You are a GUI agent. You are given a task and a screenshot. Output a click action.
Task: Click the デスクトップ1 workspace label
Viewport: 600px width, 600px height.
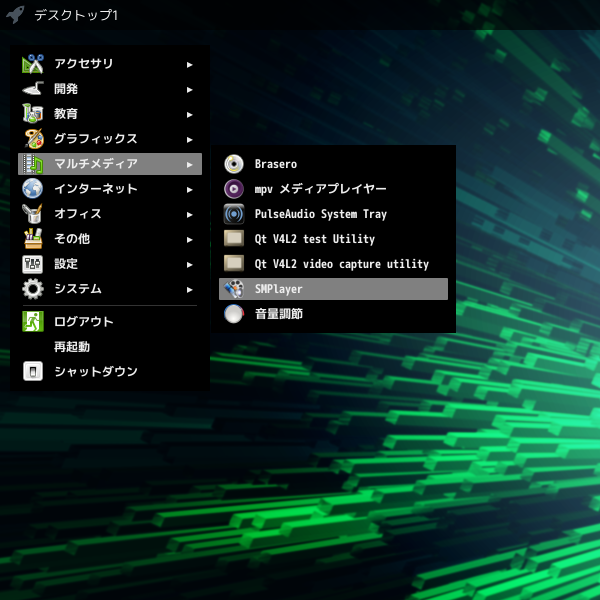[76, 15]
